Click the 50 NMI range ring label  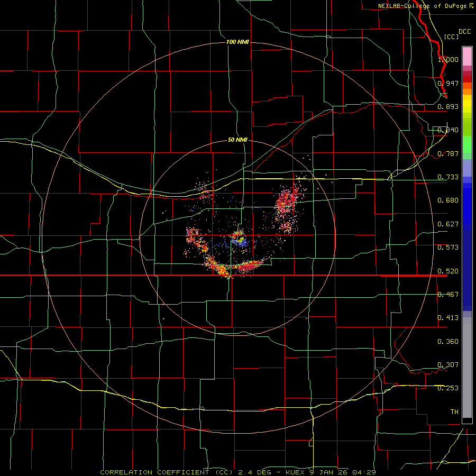[x=237, y=140]
